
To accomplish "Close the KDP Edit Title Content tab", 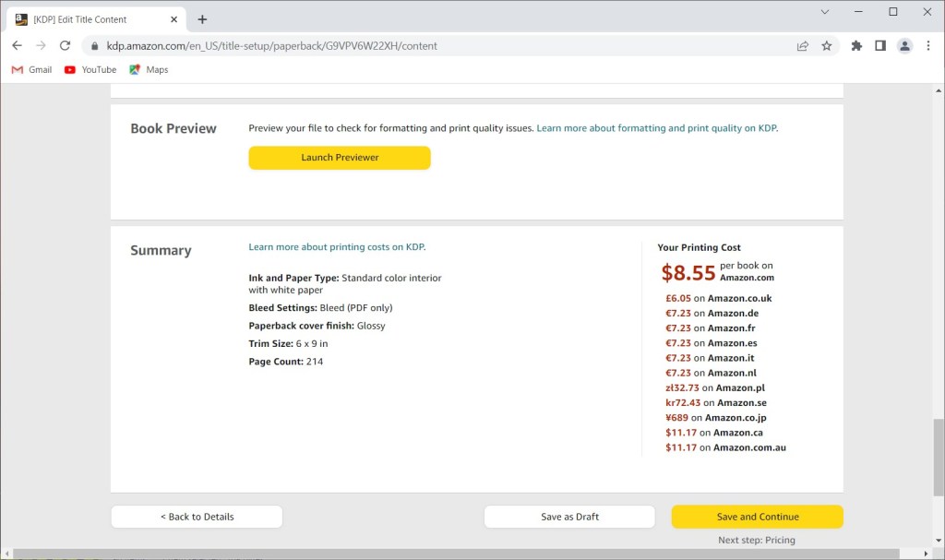I will [x=173, y=19].
